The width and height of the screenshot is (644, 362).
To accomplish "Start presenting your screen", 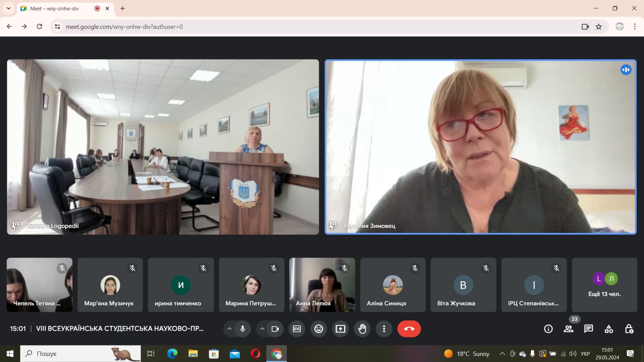I will pyautogui.click(x=341, y=329).
